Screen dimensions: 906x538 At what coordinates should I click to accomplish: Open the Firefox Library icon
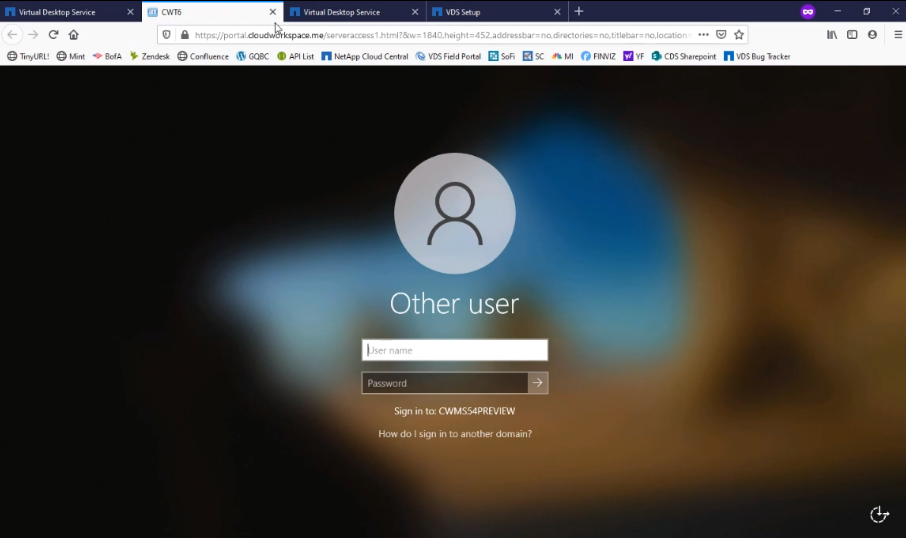[832, 34]
